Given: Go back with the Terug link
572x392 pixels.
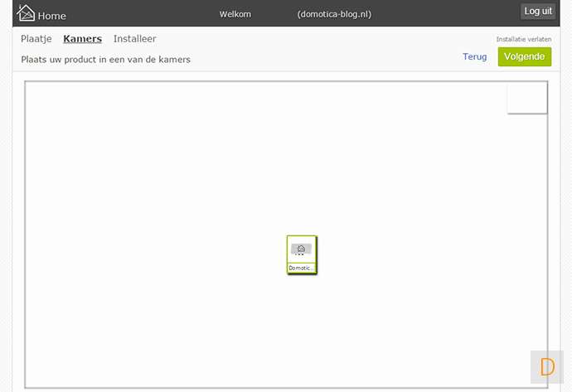Looking at the screenshot, I should (x=475, y=56).
